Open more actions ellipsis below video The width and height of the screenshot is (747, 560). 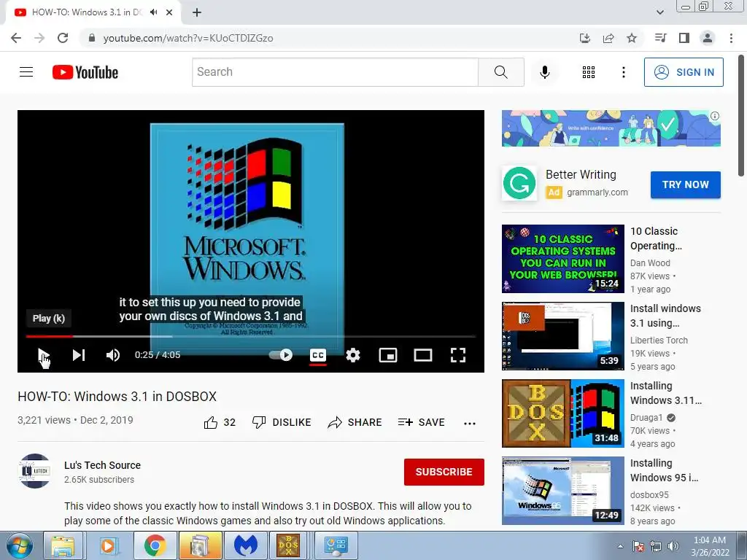(x=470, y=424)
